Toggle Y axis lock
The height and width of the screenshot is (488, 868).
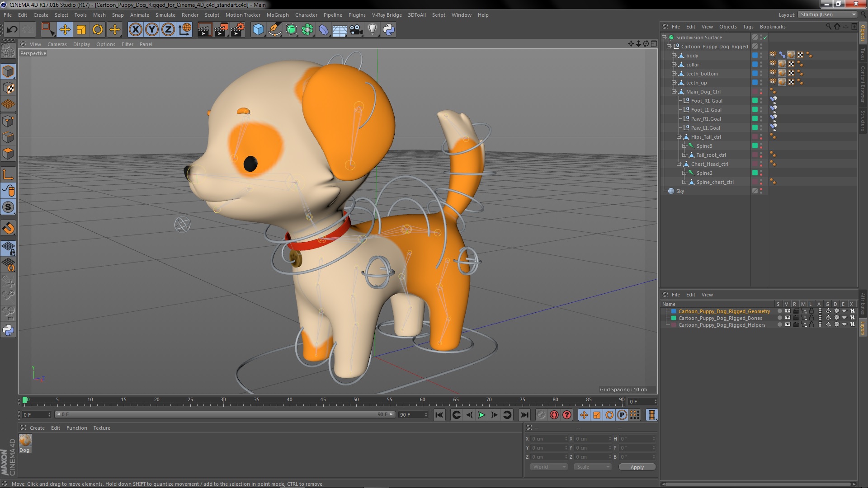point(152,30)
